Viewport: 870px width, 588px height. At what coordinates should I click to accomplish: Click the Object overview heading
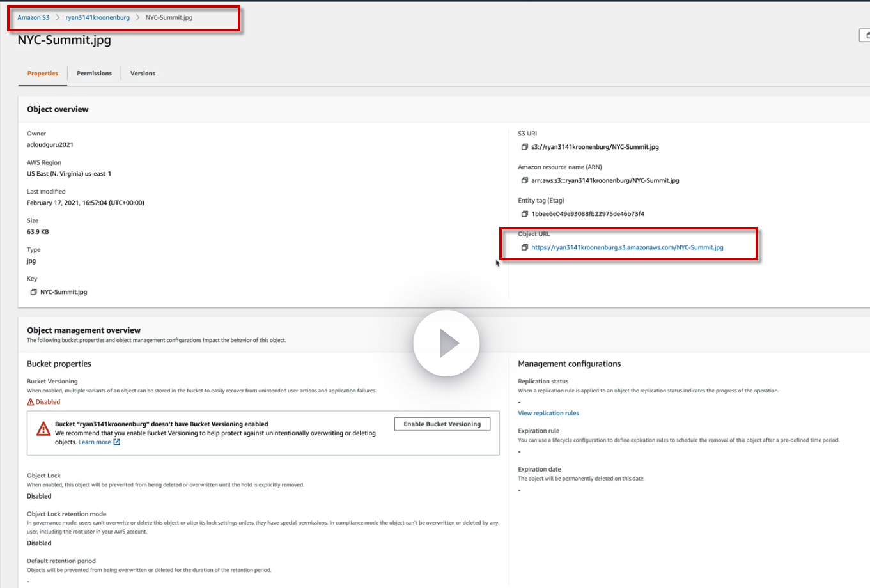point(58,109)
